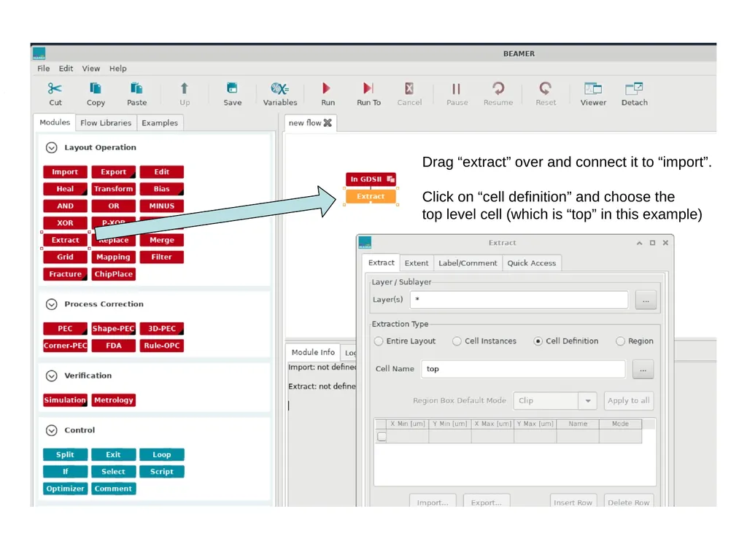
Task: Save the flow with the Save icon
Action: click(233, 88)
